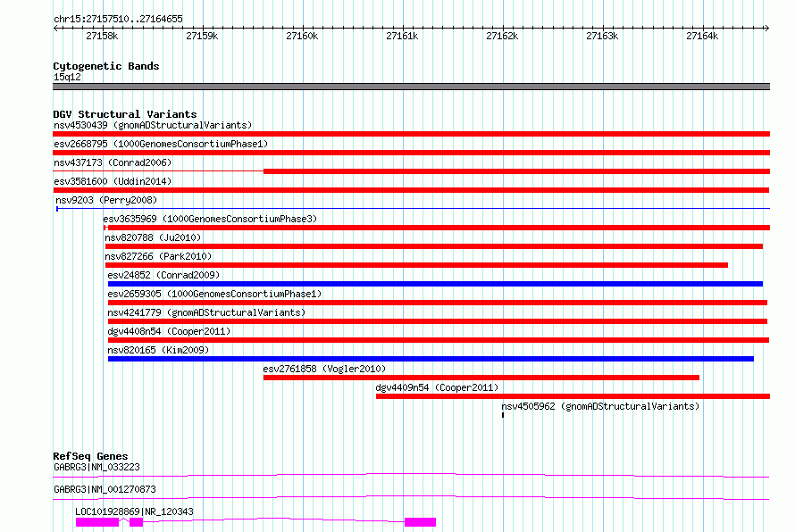Click the red esv3635969 variant bar
Image resolution: width=795 pixels, height=532 pixels.
click(x=437, y=228)
